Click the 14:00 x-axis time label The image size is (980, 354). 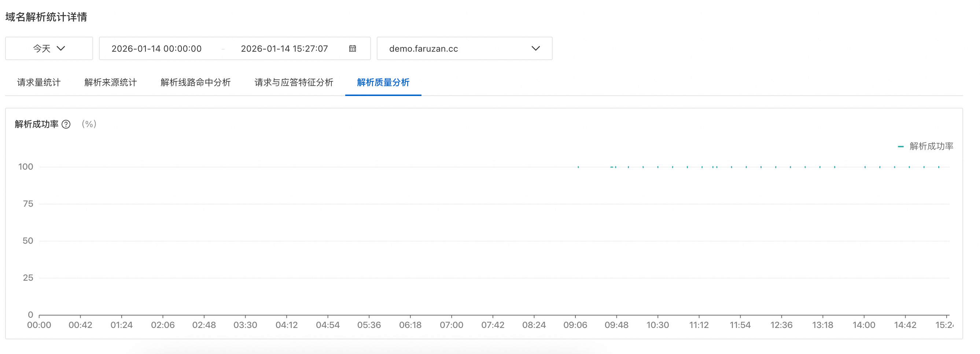(x=864, y=325)
